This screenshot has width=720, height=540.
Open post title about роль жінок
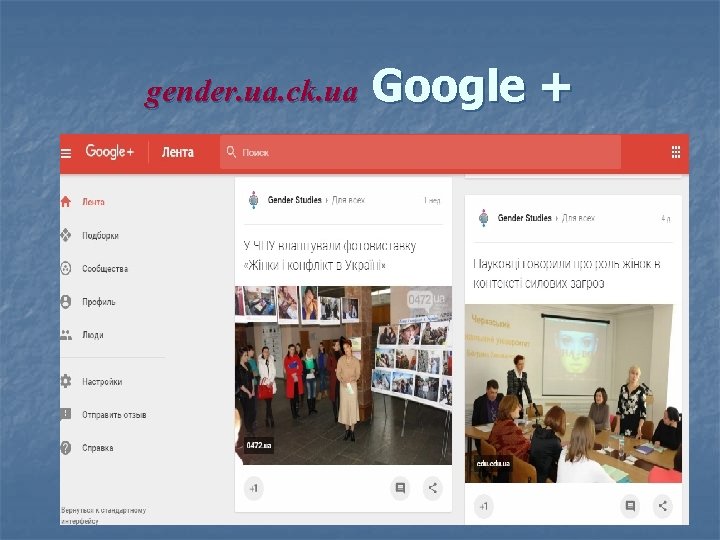tap(567, 274)
